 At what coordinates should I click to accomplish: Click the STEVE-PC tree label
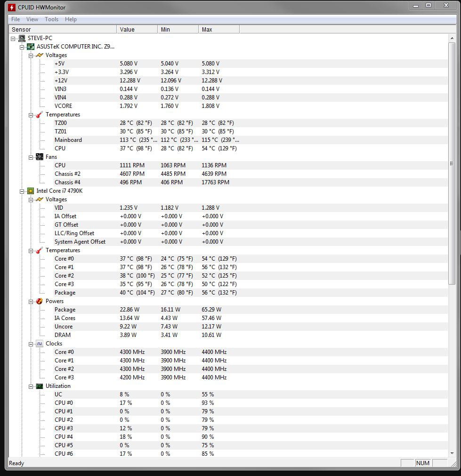coord(40,38)
